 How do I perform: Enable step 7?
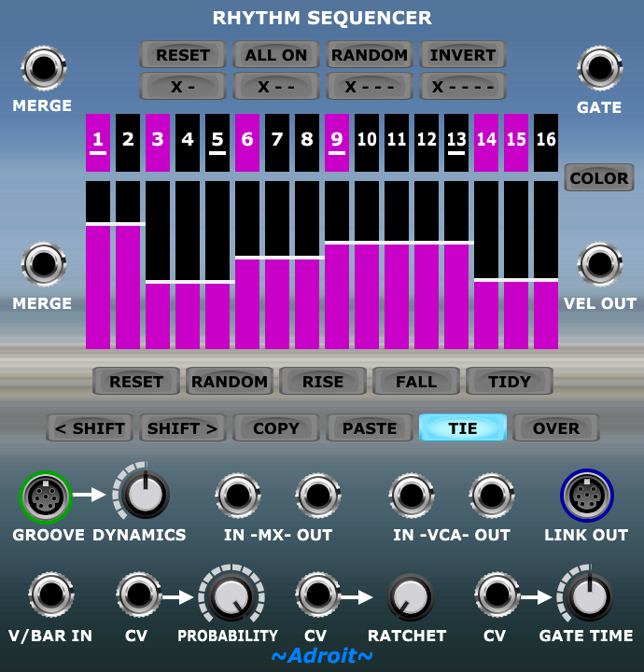tap(277, 143)
